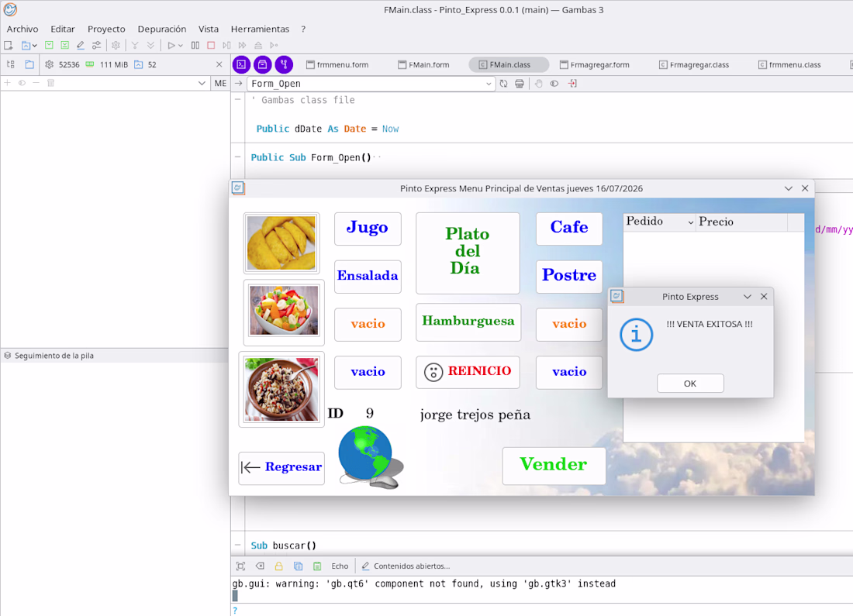This screenshot has height=616, width=853.
Task: Switch to the frmmenu.class tab
Action: pyautogui.click(x=790, y=64)
